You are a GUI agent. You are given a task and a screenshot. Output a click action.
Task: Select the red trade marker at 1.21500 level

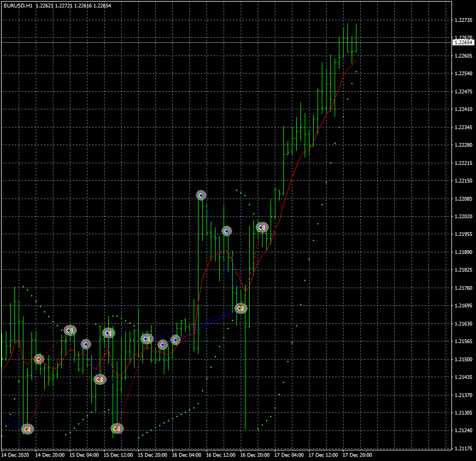point(39,359)
